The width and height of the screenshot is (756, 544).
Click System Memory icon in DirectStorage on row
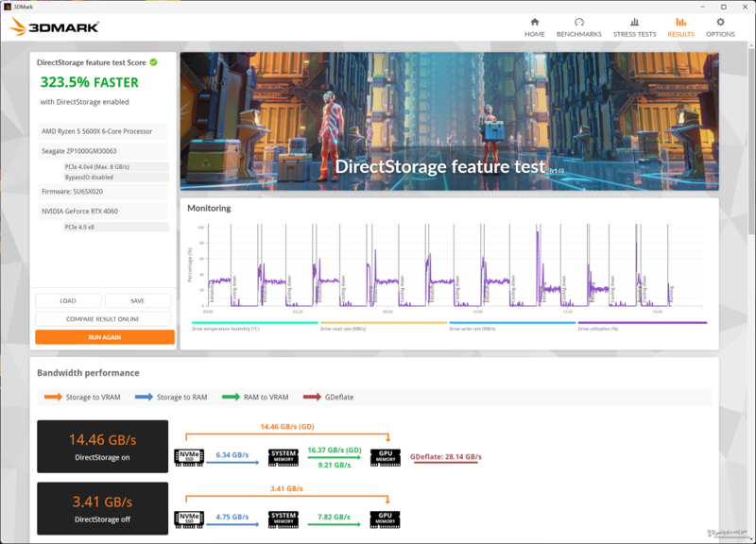click(x=283, y=457)
